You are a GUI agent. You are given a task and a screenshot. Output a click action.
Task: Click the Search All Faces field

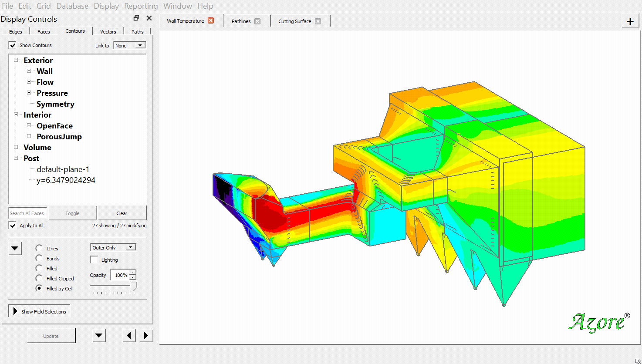click(27, 213)
